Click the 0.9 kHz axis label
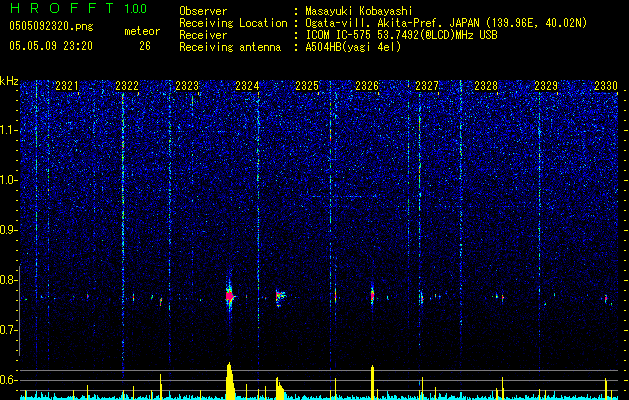This screenshot has width=629, height=400. [9, 230]
